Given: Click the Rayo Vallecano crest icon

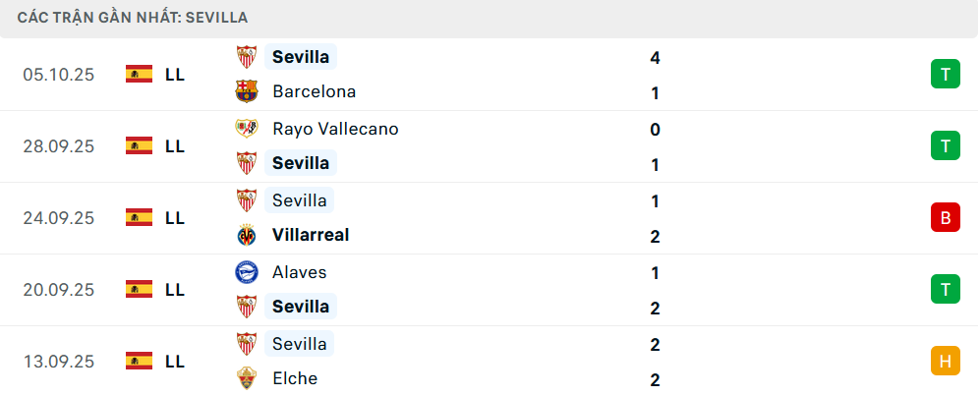Looking at the screenshot, I should [x=246, y=129].
